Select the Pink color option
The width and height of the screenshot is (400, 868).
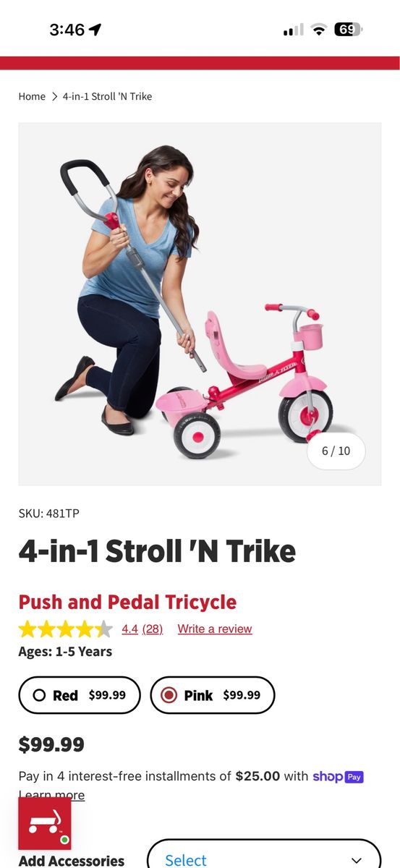pyautogui.click(x=213, y=695)
